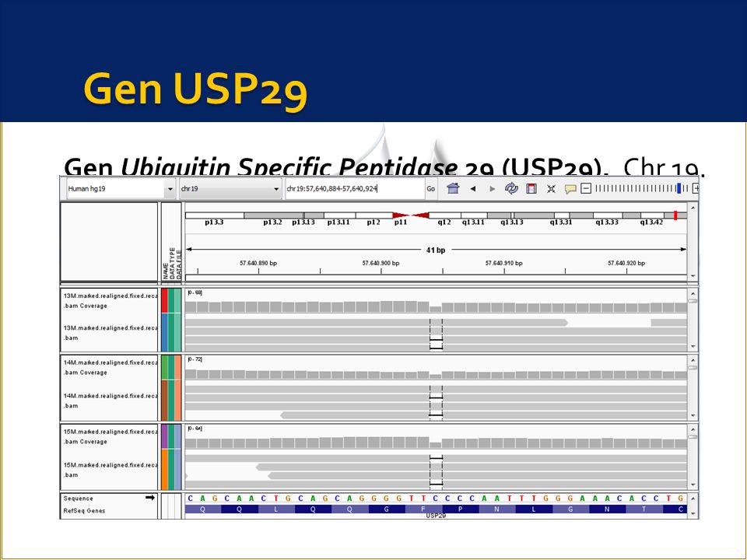Click the refresh circular arrows icon
The image size is (747, 560).
[512, 188]
